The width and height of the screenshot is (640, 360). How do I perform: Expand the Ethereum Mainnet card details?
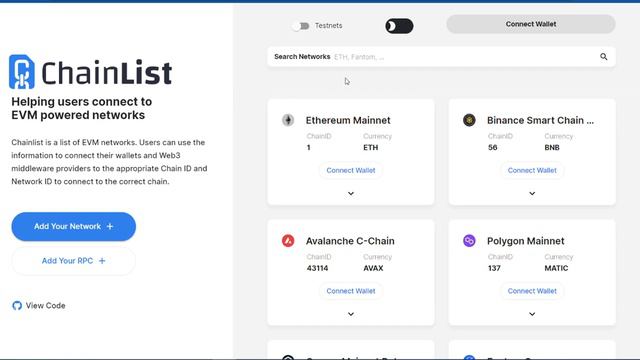click(x=351, y=193)
